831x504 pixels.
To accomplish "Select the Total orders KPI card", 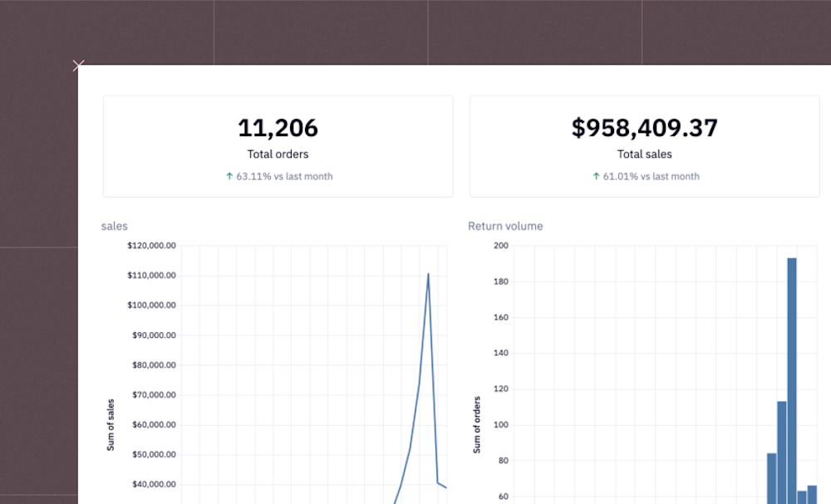I will pos(278,146).
